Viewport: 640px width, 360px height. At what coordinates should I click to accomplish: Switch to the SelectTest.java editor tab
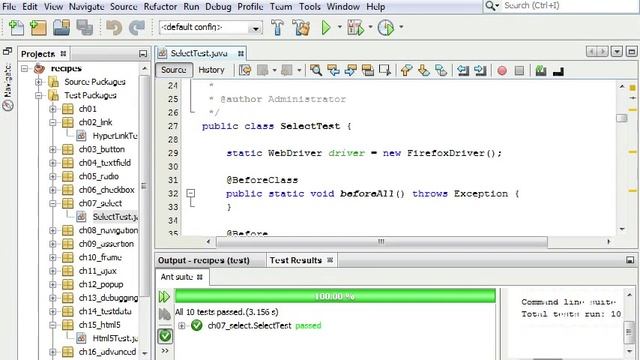(x=199, y=53)
